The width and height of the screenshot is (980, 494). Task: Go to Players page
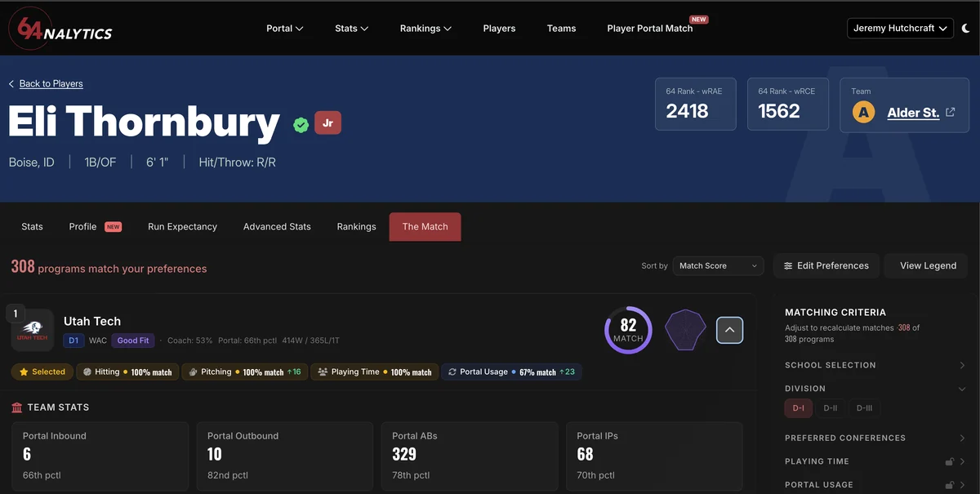click(x=499, y=29)
